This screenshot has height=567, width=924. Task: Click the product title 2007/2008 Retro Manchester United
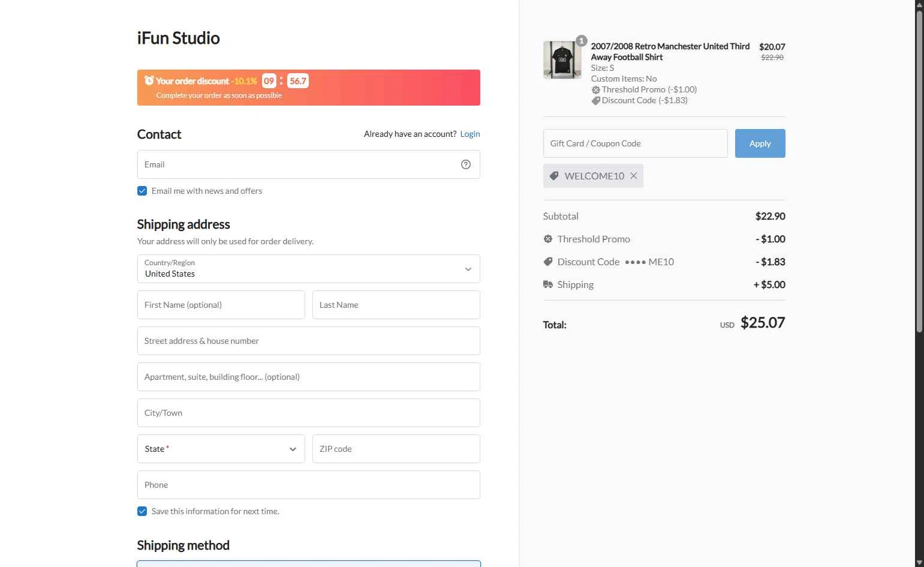point(670,52)
